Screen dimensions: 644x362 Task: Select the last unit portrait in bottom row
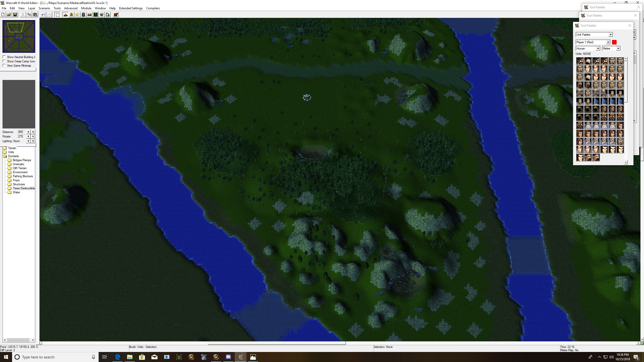(x=596, y=157)
